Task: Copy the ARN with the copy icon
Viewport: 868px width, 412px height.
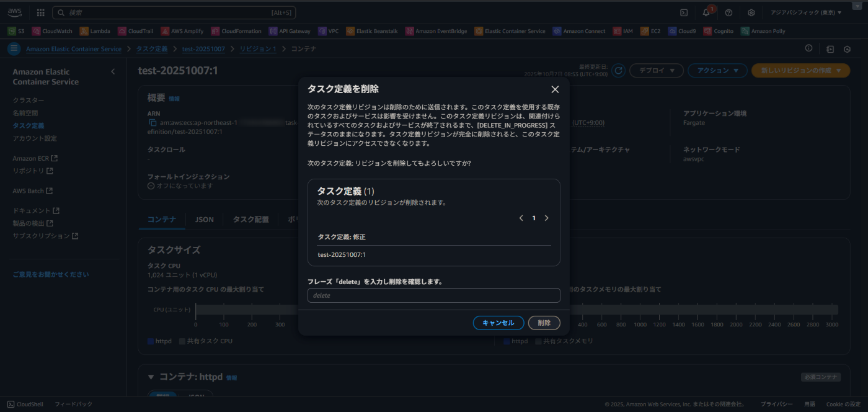Action: tap(153, 123)
